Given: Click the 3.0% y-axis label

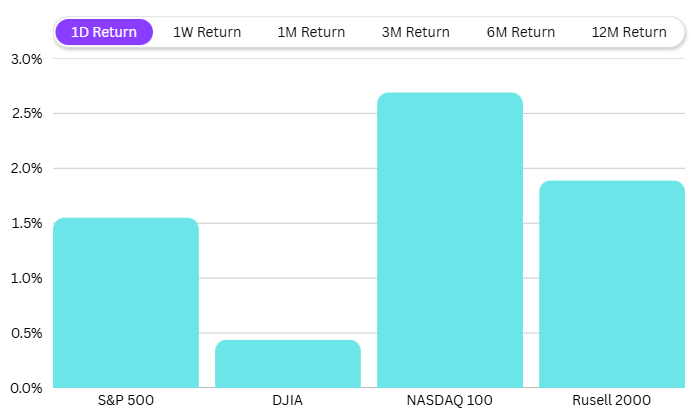Looking at the screenshot, I should tap(26, 58).
